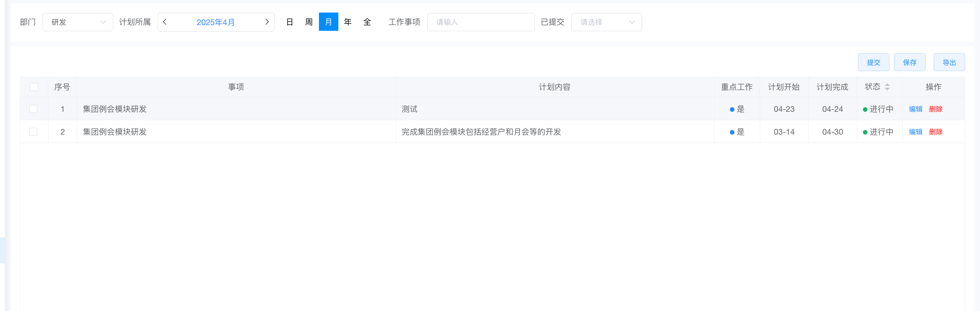
Task: Export the table using 导出 button
Action: (x=949, y=62)
